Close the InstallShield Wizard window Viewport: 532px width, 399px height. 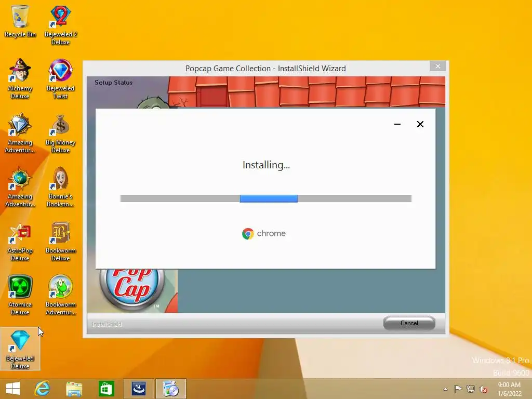click(437, 66)
